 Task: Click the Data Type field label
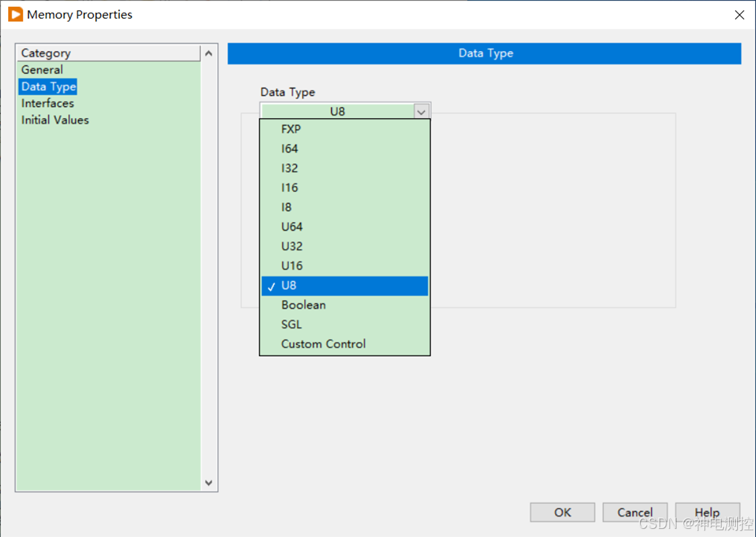coord(288,92)
